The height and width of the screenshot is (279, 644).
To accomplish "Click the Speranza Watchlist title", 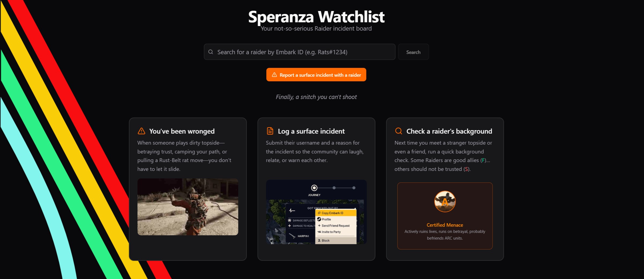I will [x=316, y=17].
